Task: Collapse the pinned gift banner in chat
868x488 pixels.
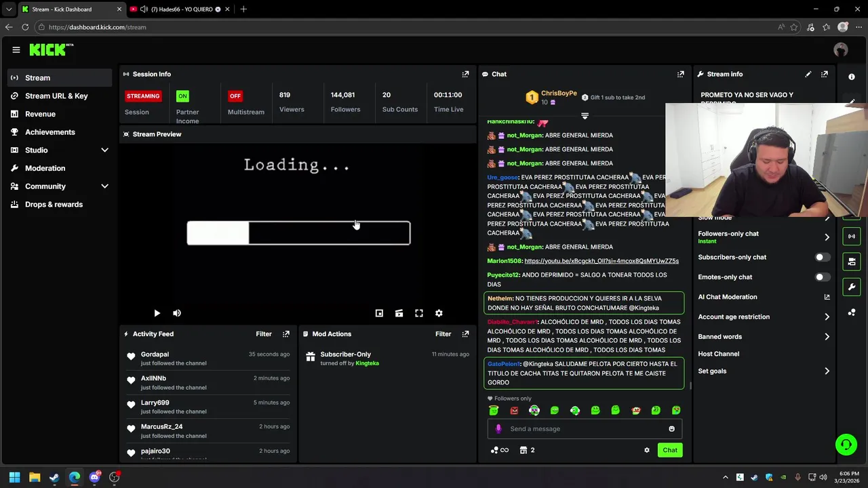Action: coord(585,116)
